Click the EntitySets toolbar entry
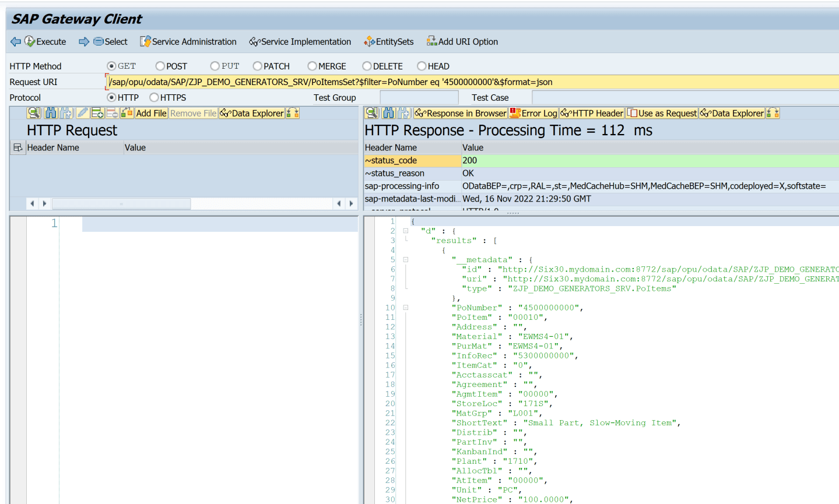This screenshot has height=504, width=839. [389, 41]
